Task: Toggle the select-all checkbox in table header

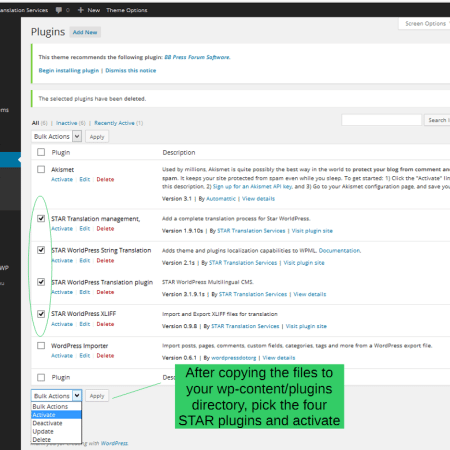Action: point(41,152)
